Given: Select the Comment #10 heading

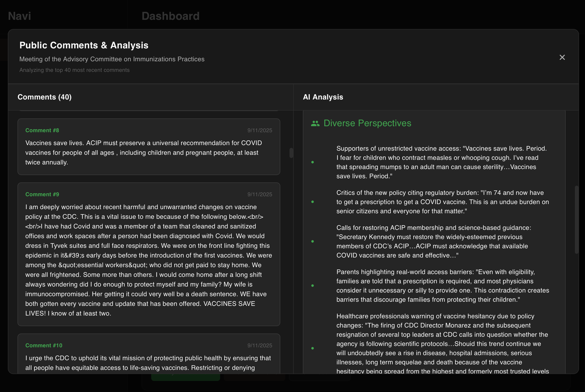Looking at the screenshot, I should click(44, 345).
